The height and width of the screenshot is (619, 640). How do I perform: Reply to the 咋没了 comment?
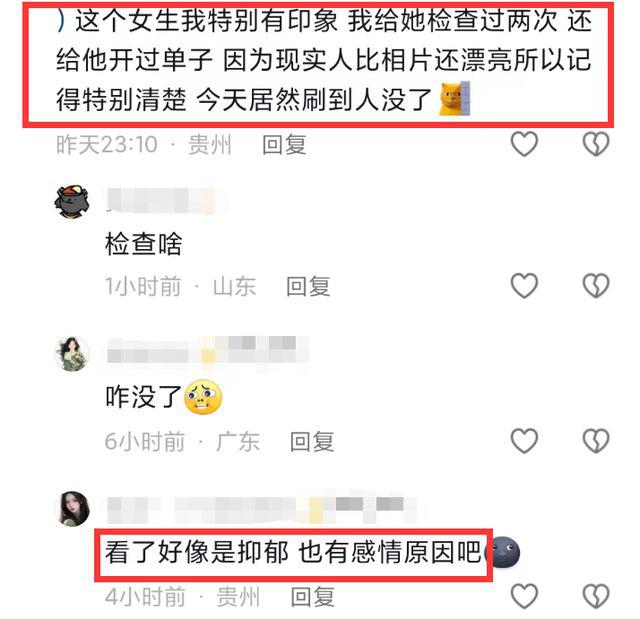tap(312, 442)
